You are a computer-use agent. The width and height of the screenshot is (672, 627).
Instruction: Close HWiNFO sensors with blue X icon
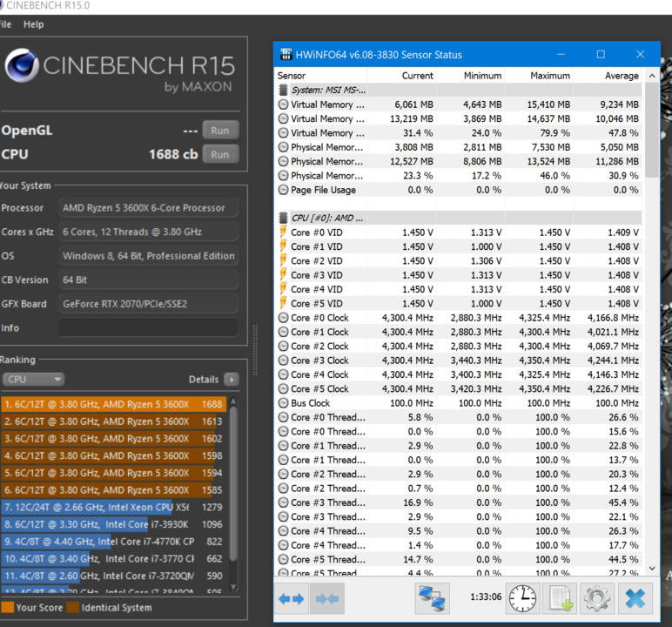pos(635,598)
